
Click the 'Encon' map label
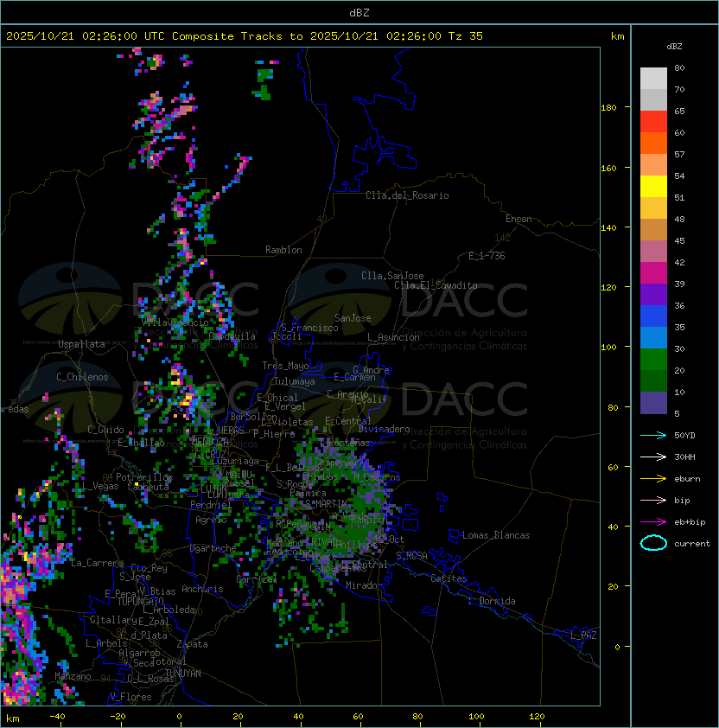(x=519, y=219)
